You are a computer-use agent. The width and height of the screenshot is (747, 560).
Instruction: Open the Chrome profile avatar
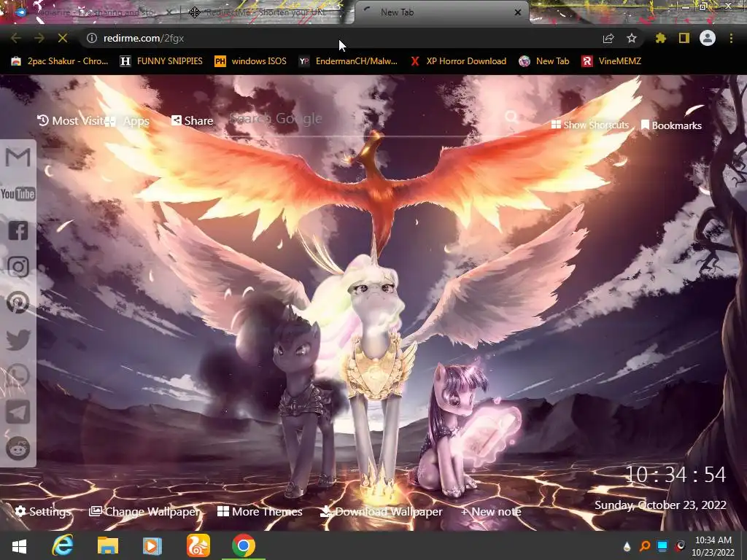tap(708, 38)
